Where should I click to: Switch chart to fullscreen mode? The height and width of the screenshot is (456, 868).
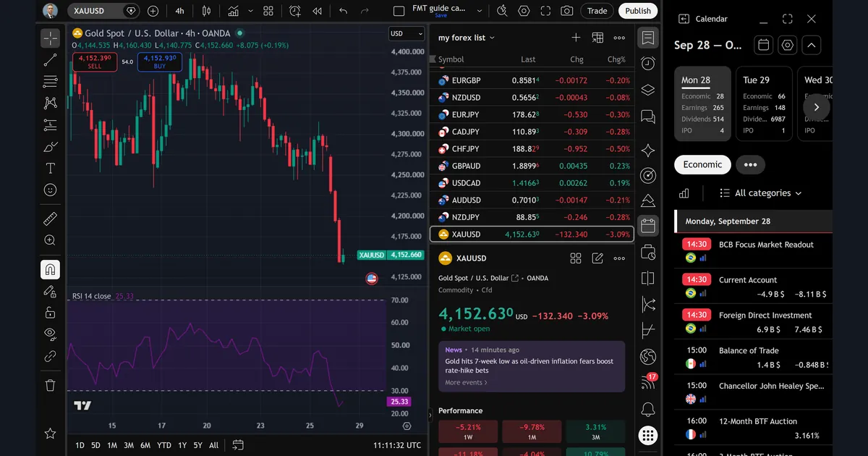(545, 11)
